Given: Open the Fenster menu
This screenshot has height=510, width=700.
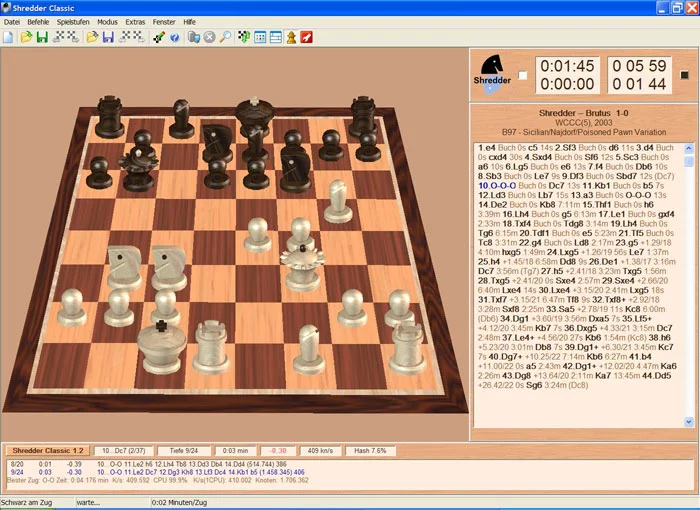Looking at the screenshot, I should [x=164, y=22].
